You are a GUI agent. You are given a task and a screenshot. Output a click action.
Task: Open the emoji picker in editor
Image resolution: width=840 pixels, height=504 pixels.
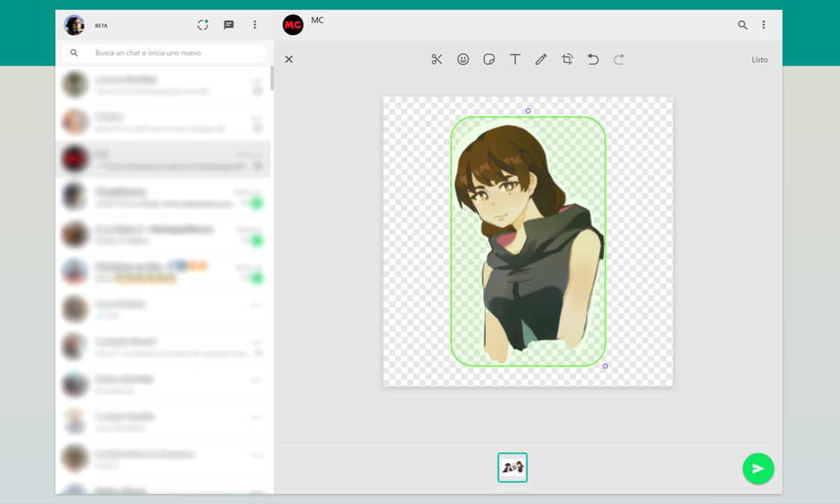click(x=463, y=59)
